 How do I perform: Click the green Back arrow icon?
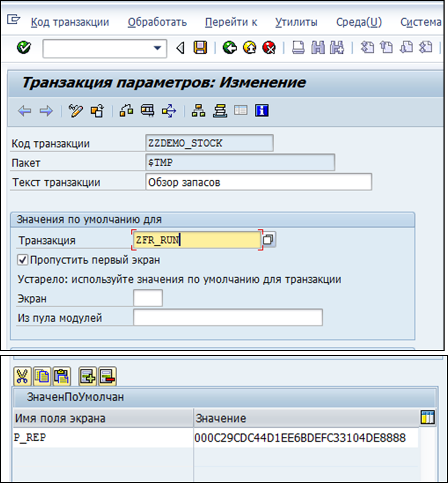tap(229, 48)
